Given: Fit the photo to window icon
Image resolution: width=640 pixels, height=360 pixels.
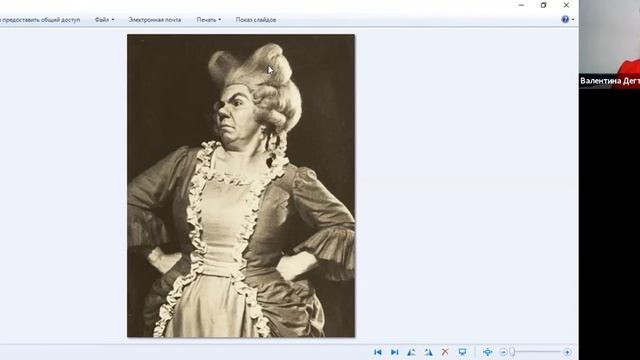Looking at the screenshot, I should (487, 352).
